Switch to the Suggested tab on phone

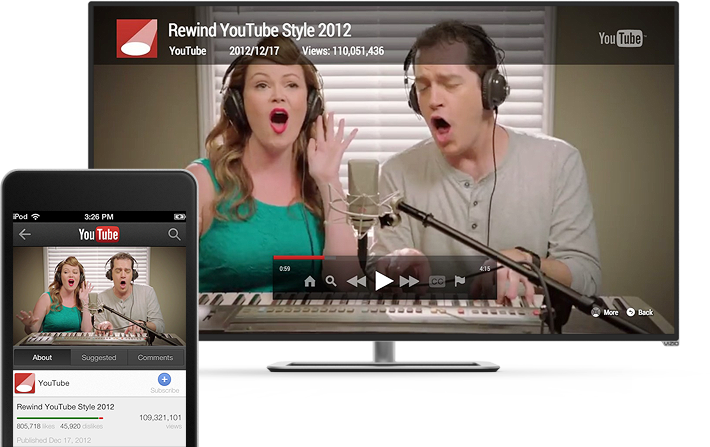pos(99,357)
